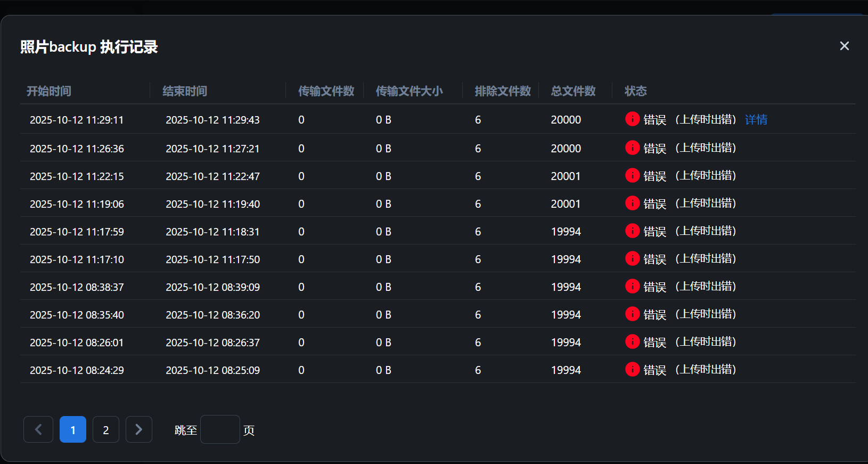This screenshot has height=464, width=868.
Task: Click the 状态 column header
Action: click(636, 91)
